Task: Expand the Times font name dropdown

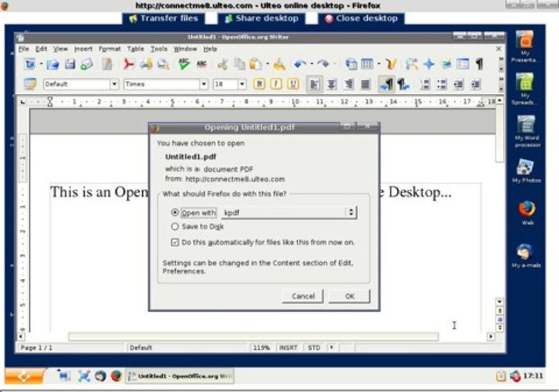Action: (204, 84)
